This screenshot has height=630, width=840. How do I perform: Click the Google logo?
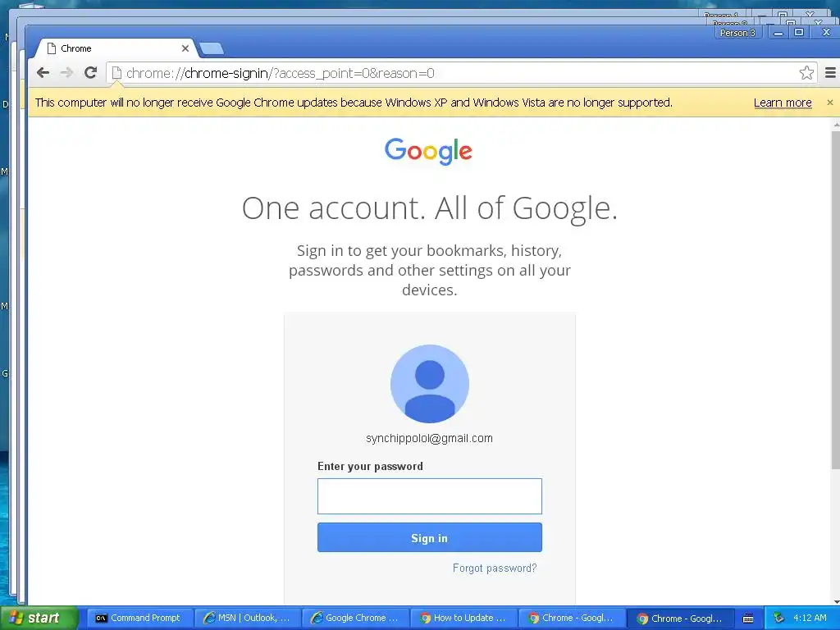pos(428,152)
